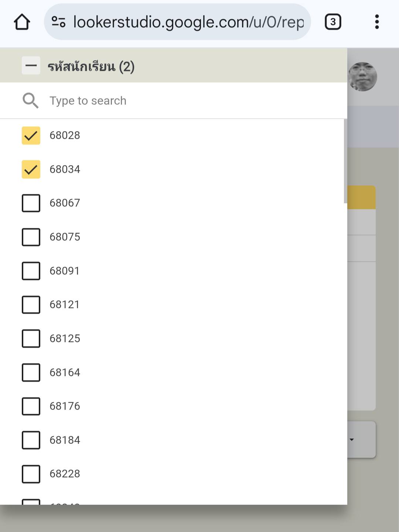The width and height of the screenshot is (399, 532).
Task: Select the 68091 checkbox
Action: coord(31,271)
